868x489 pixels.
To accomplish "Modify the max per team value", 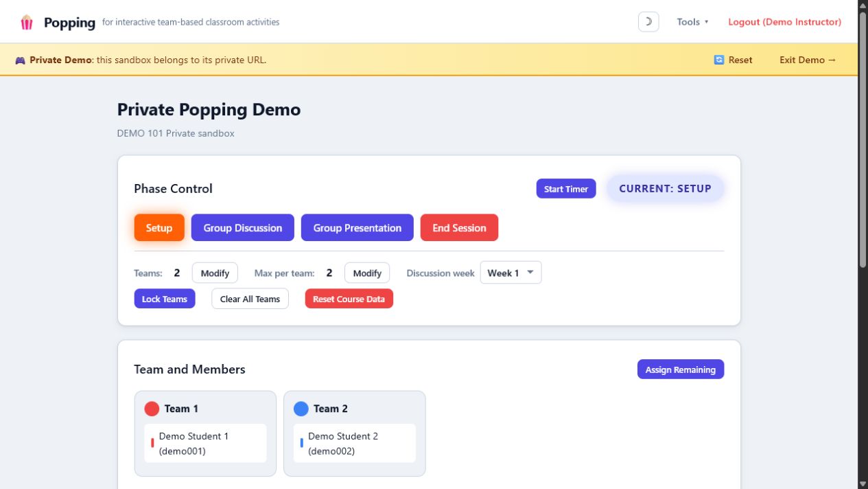I will tap(367, 273).
